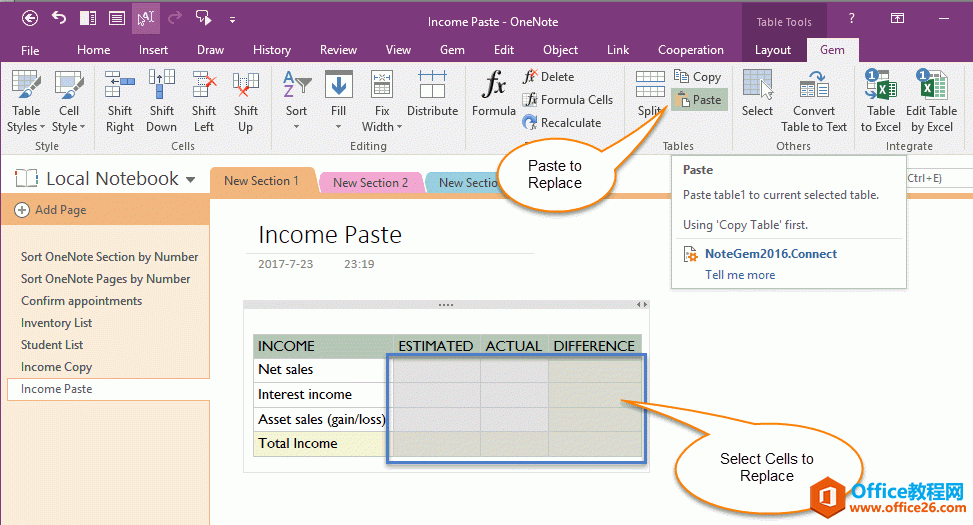Screen dimensions: 973x525
Task: Open Sort OneNote Section by Number page
Action: 109,256
